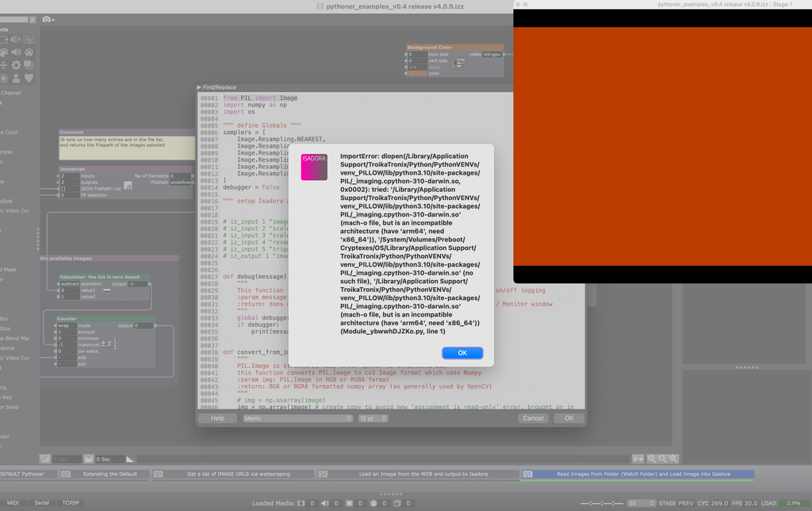Screen dimensions: 812x511
Task: Click the orange Stage 1 output area
Action: point(662,146)
